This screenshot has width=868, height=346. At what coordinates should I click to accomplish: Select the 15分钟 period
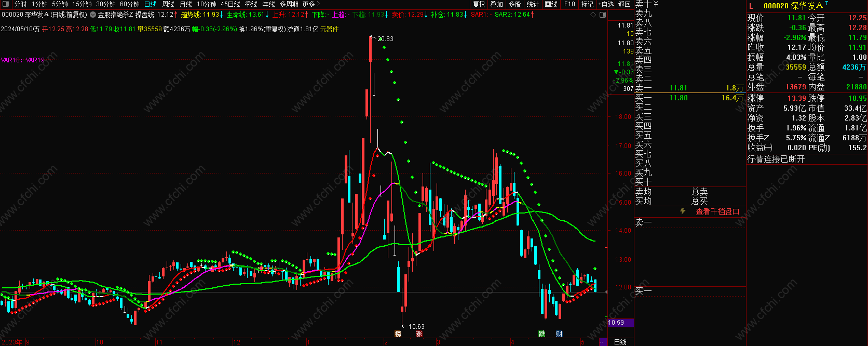tap(82, 4)
